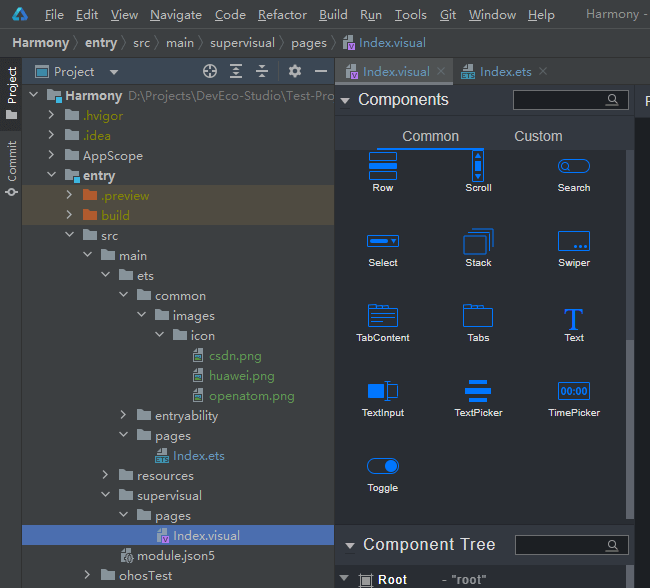The image size is (650, 588).
Task: Click the Components search input field
Action: (x=570, y=100)
